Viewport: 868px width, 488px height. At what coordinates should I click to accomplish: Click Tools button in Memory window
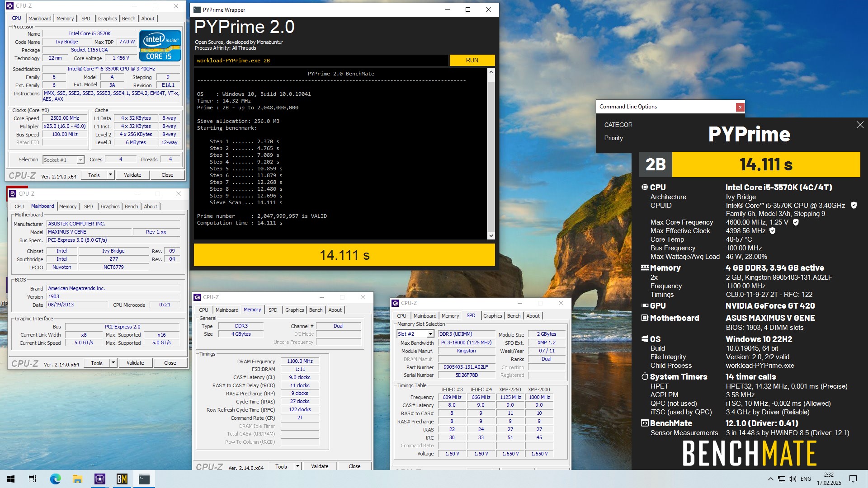[281, 466]
